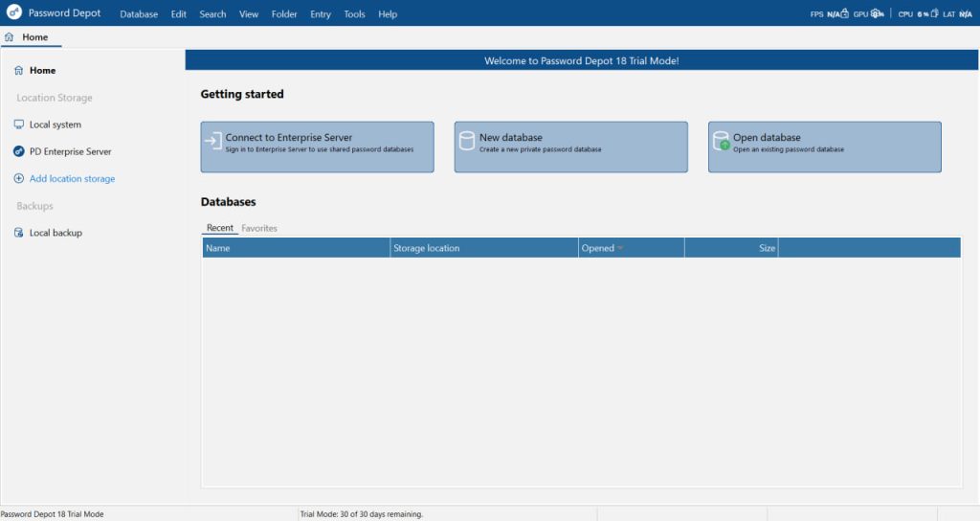Click the New database tile
Screen dimensions: 980x521
click(570, 147)
